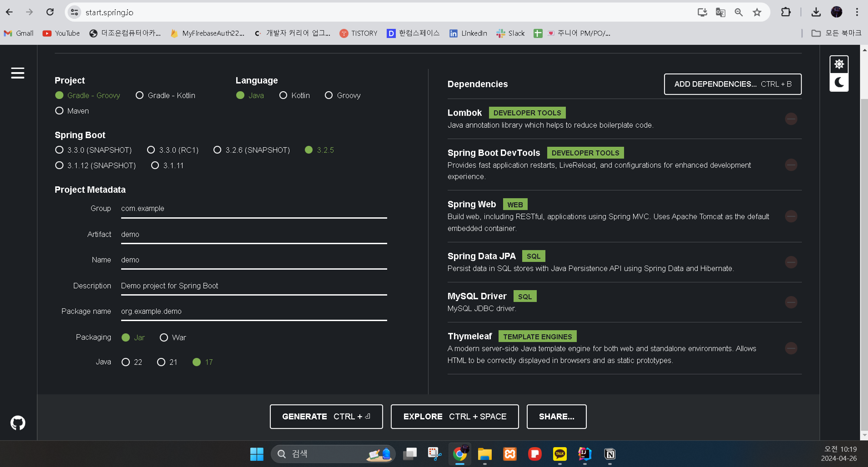Go back in browser history
The image size is (868, 467).
point(9,12)
